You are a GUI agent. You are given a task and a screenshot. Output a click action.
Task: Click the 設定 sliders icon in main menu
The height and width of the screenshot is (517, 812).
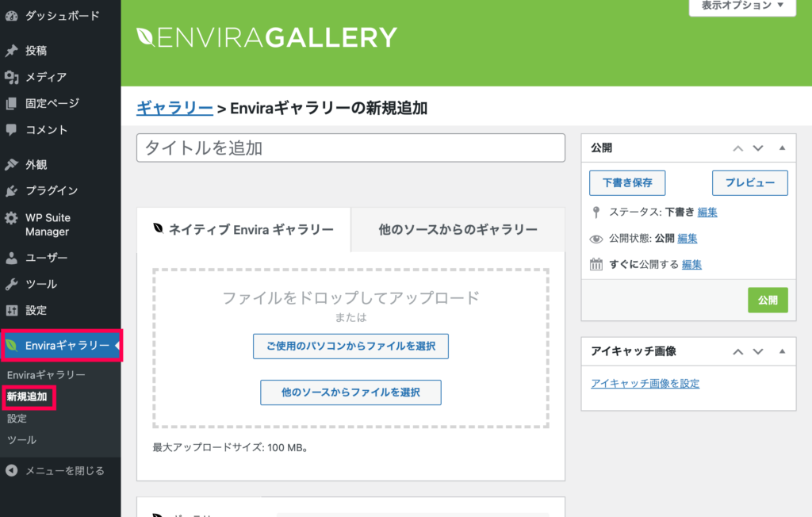point(11,310)
